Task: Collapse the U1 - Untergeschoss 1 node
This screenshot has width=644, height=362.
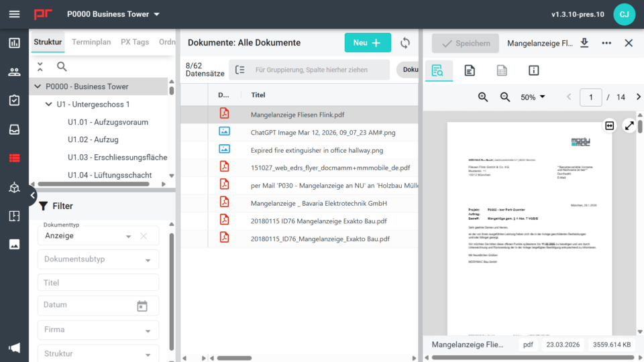Action: pyautogui.click(x=48, y=105)
